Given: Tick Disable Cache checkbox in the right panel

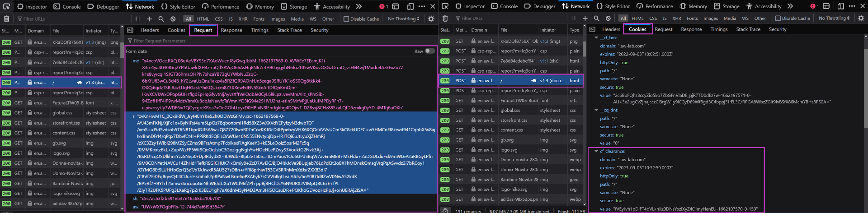Looking at the screenshot, I should [x=778, y=19].
